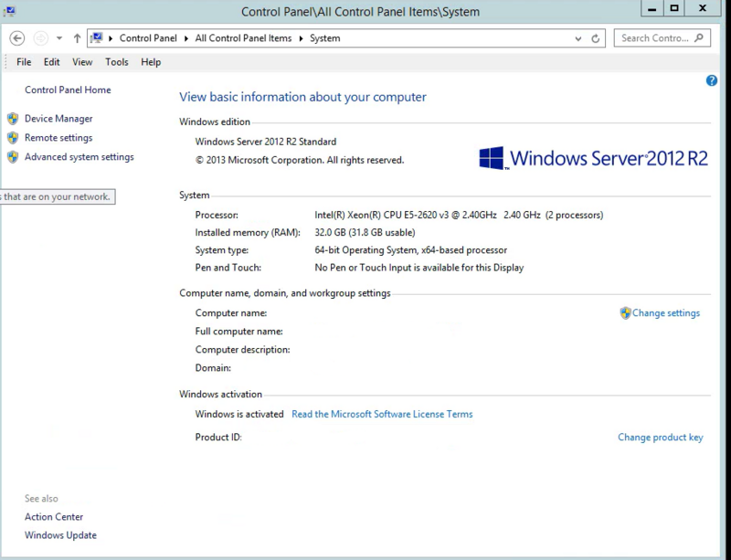Expand chevron before All Control Panel Items
This screenshot has width=731, height=560.
click(186, 38)
